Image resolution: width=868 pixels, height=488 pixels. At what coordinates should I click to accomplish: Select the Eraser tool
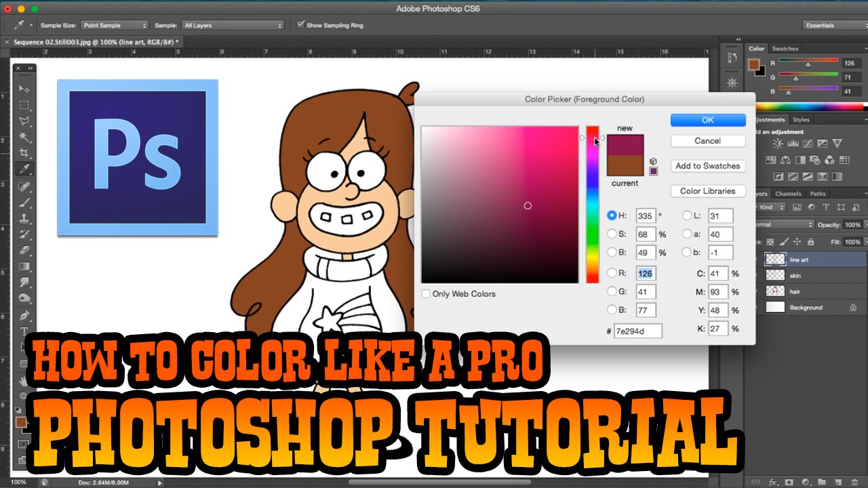24,251
